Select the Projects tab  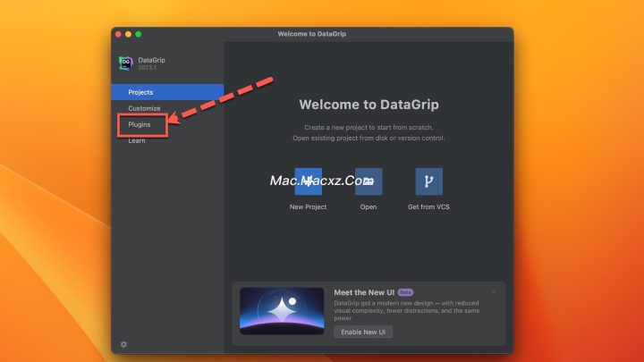click(167, 92)
